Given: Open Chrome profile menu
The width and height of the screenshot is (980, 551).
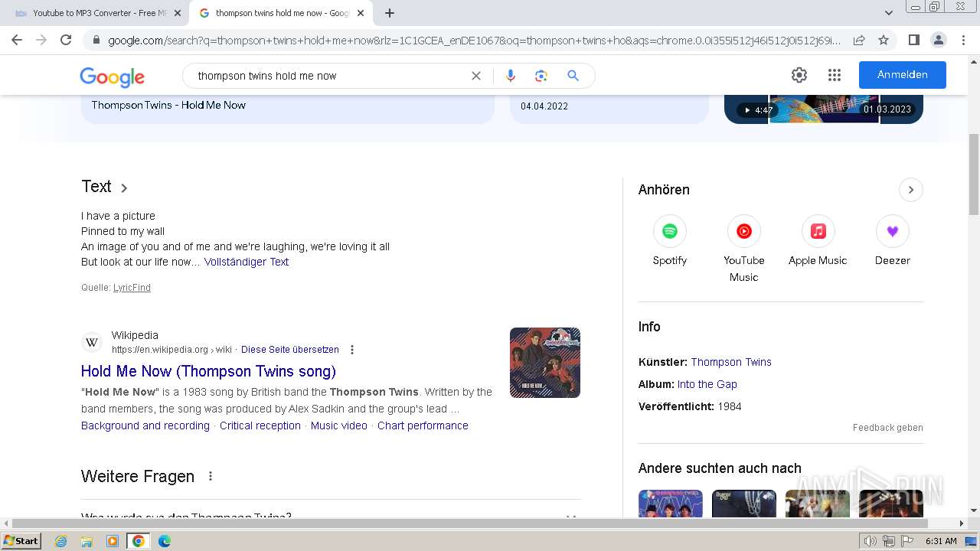Looking at the screenshot, I should point(938,40).
